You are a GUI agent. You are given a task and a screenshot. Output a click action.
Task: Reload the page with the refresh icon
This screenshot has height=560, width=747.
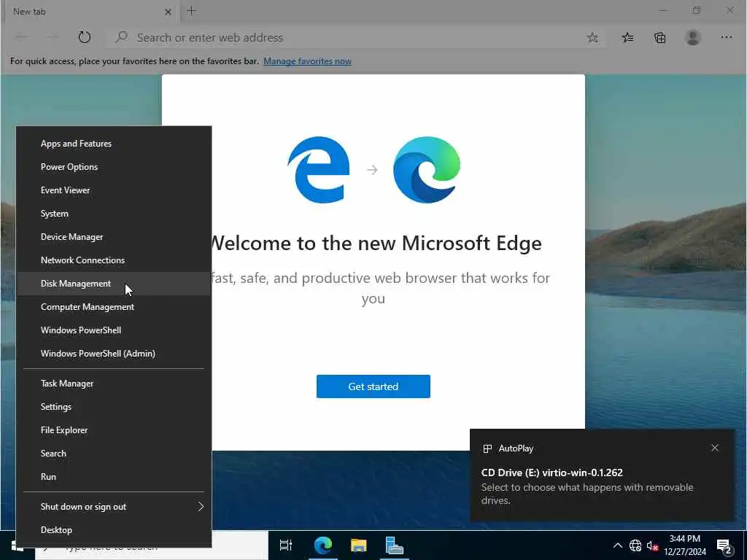tap(85, 37)
